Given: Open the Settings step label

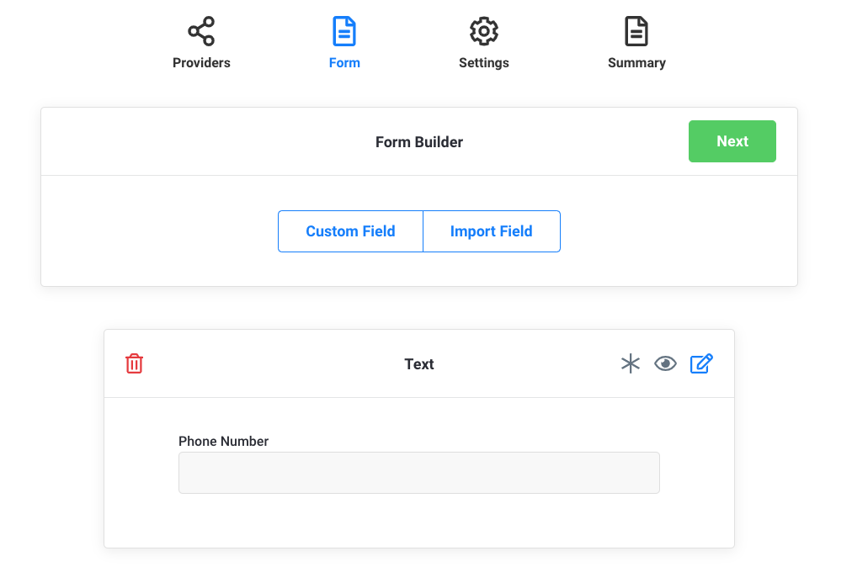Looking at the screenshot, I should point(484,63).
